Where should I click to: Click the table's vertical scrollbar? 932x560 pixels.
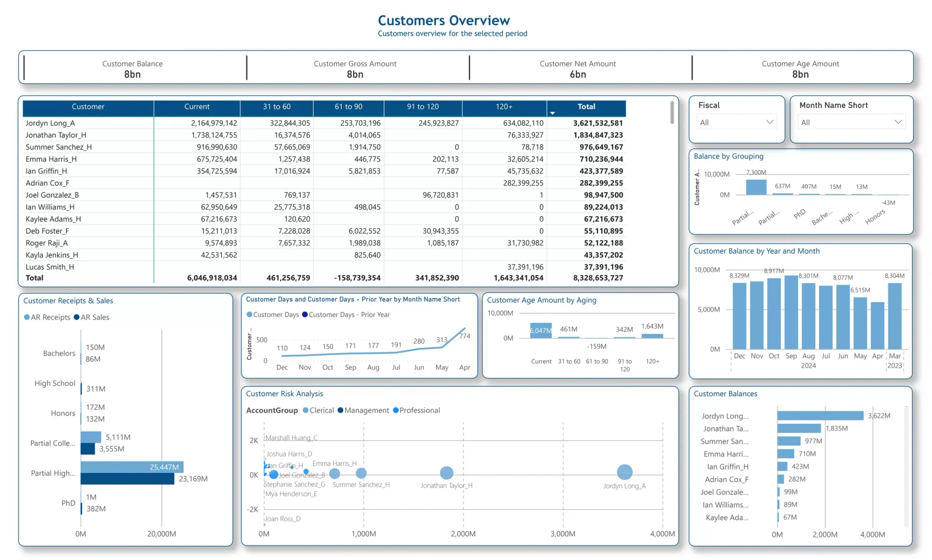[x=672, y=112]
